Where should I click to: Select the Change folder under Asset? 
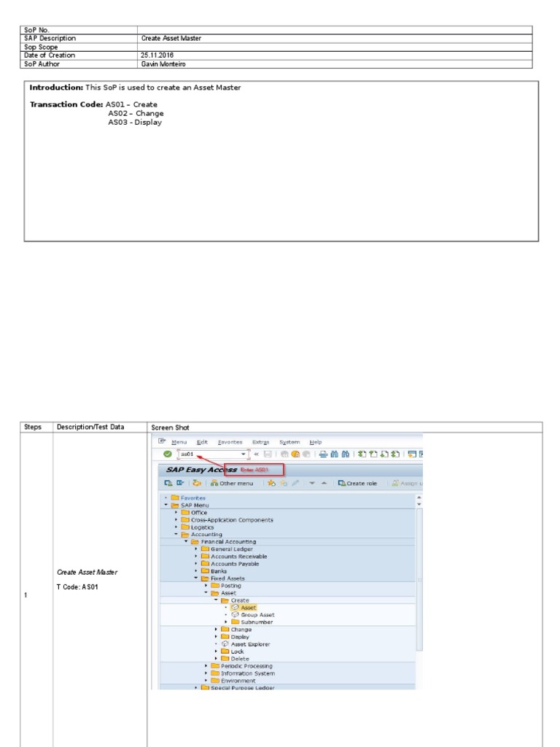pos(236,630)
